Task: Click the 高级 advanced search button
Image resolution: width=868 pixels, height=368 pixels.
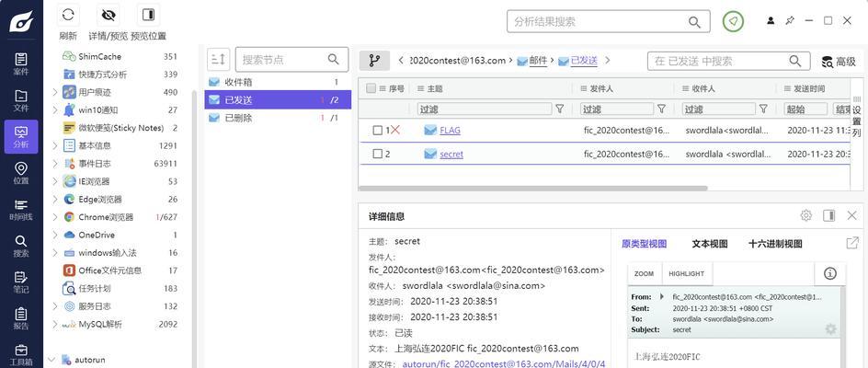Action: (839, 62)
